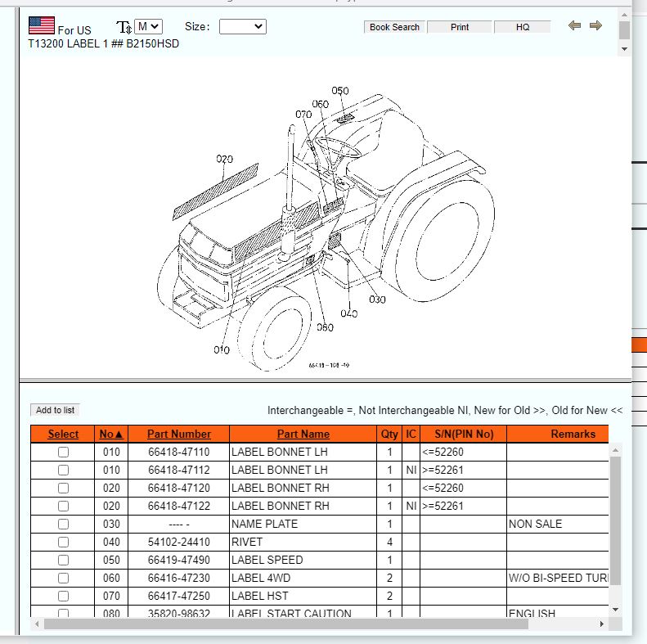
Task: Check the box for NAME PLATE row
Action: click(x=63, y=525)
